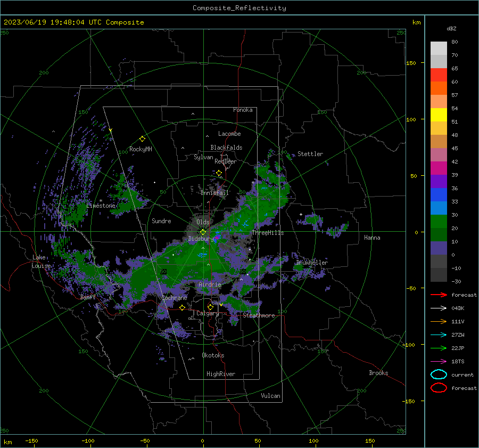Click the yellow radar-center diamond at Olds
479x448 pixels.
(x=203, y=232)
